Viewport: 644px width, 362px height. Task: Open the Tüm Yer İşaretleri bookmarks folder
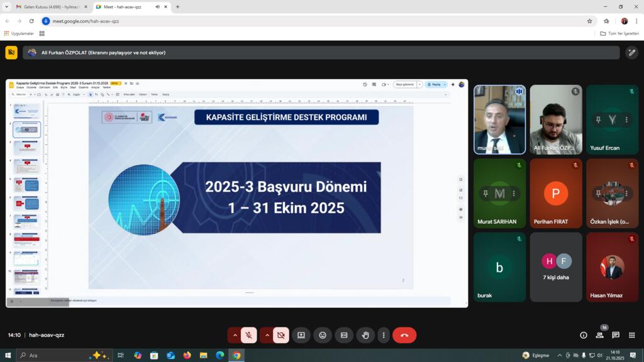coord(619,33)
